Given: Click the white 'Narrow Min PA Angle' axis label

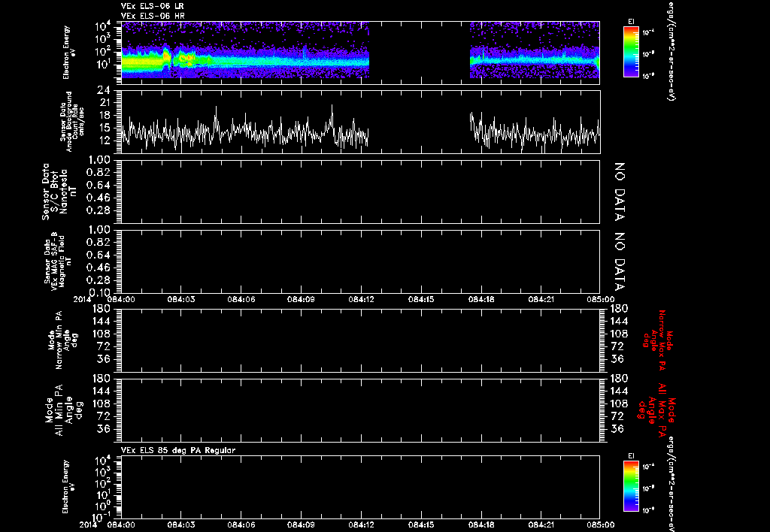Looking at the screenshot, I should [x=62, y=340].
